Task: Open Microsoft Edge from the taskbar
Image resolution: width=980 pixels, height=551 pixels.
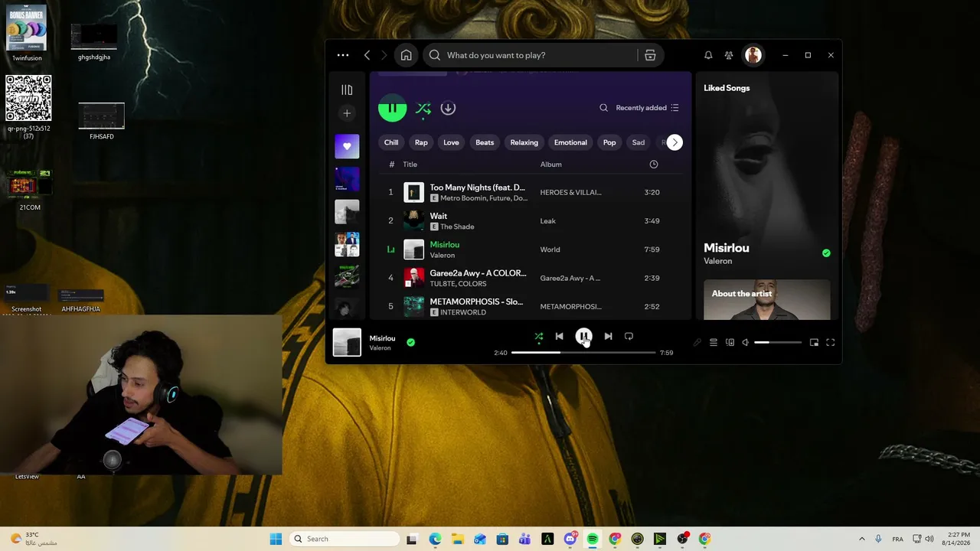Action: [x=435, y=539]
